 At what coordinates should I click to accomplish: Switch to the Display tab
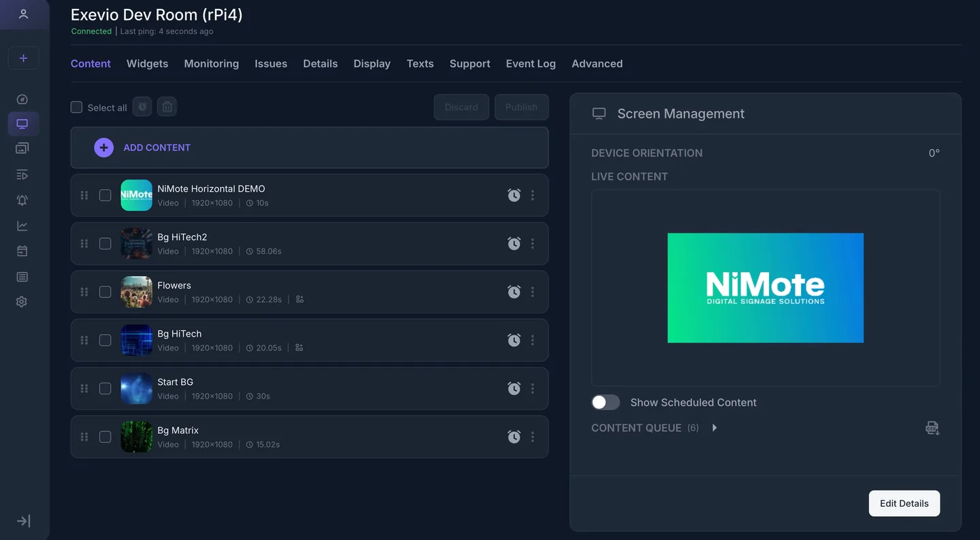(x=372, y=63)
